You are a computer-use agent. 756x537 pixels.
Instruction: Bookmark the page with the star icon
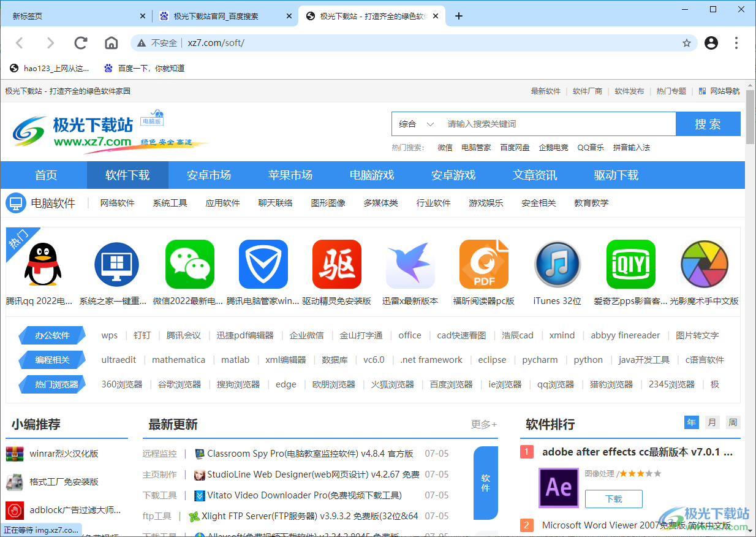(687, 43)
